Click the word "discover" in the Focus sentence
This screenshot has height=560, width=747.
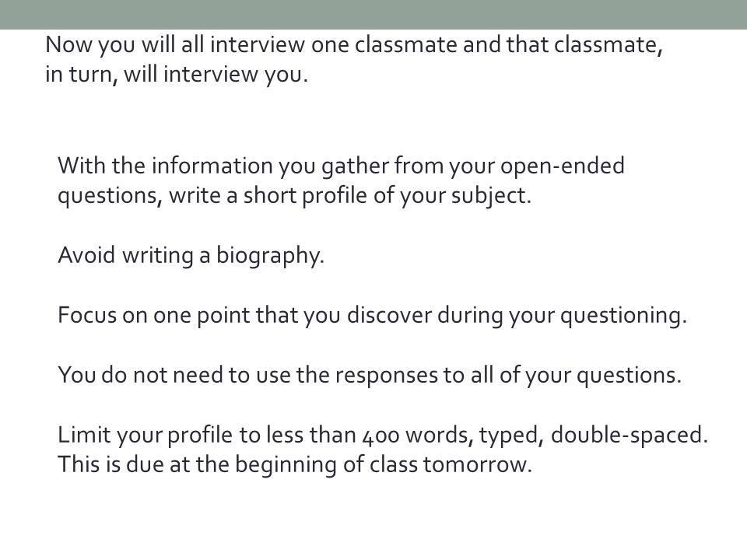(389, 315)
